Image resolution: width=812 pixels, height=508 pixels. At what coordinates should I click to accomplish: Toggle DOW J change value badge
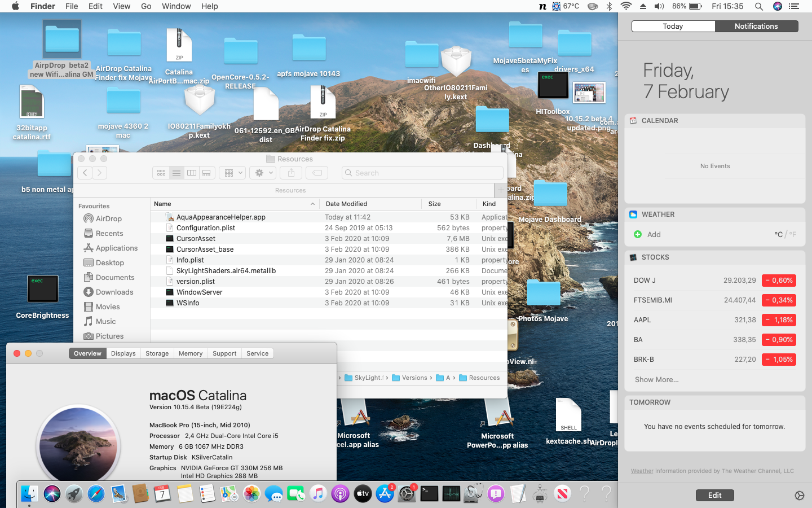779,281
